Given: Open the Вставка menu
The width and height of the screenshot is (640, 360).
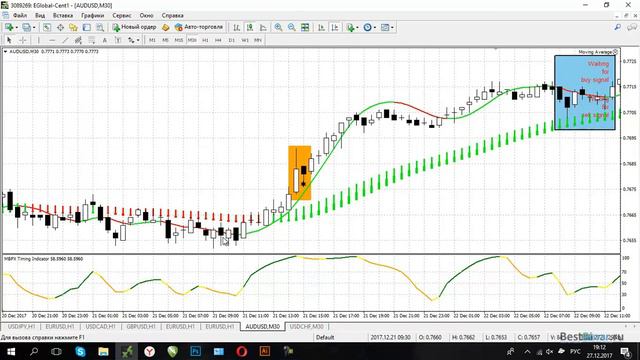Looking at the screenshot, I should (x=63, y=16).
